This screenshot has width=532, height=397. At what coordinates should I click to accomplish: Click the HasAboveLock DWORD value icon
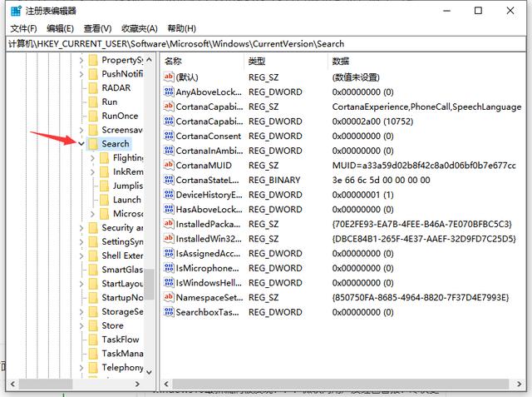tap(169, 209)
